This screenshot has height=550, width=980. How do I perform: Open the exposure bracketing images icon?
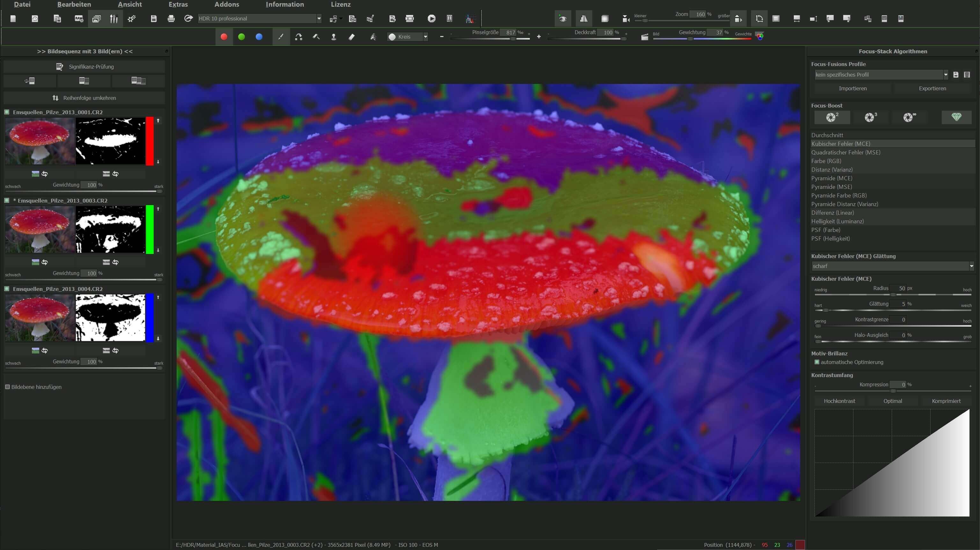(x=97, y=19)
